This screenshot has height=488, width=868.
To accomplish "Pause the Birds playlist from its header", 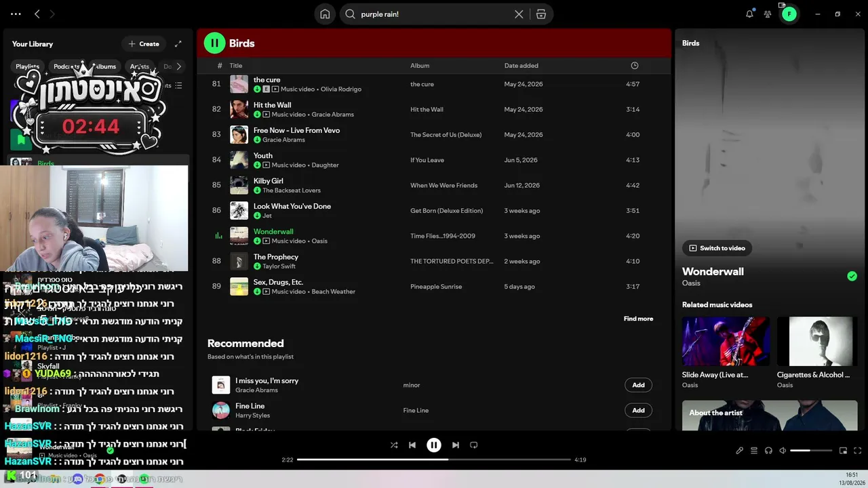I will point(214,43).
